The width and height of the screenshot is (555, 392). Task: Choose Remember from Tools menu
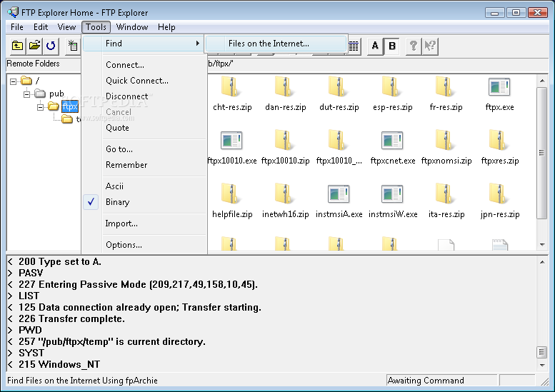click(x=144, y=165)
